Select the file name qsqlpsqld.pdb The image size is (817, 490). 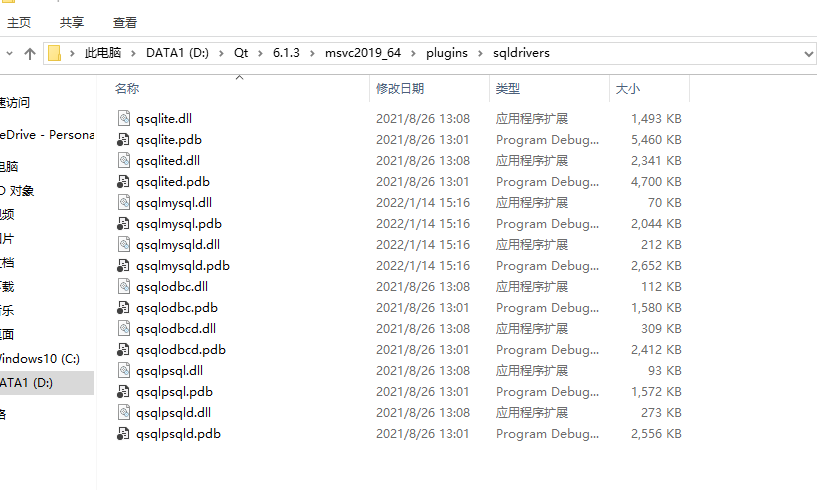(x=178, y=434)
